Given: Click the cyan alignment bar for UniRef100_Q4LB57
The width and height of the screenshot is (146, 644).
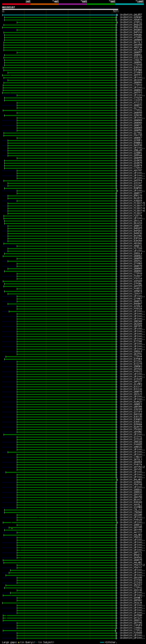Looking at the screenshot, I should [60, 15].
